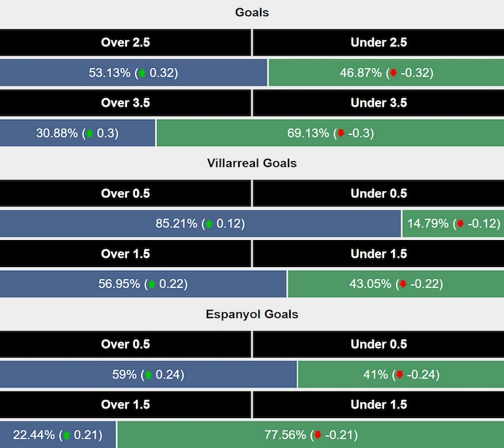Click the green up arrow beside 85.21%

tap(208, 224)
